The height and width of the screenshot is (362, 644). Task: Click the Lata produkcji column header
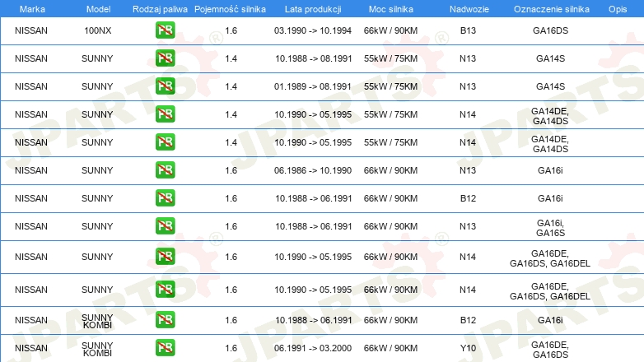click(313, 9)
